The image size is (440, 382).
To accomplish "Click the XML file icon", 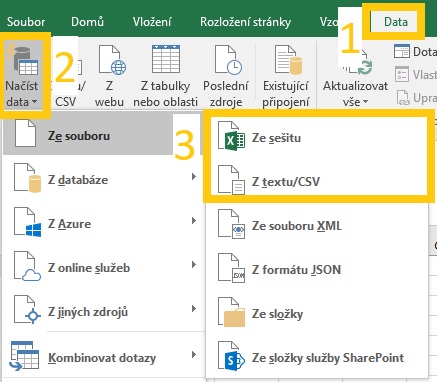I will 231,224.
